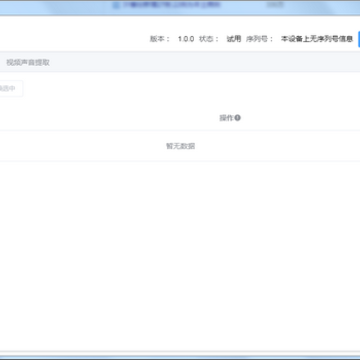The image size is (360, 360).
Task: Open the 视频声音提取 tab
Action: click(x=28, y=62)
